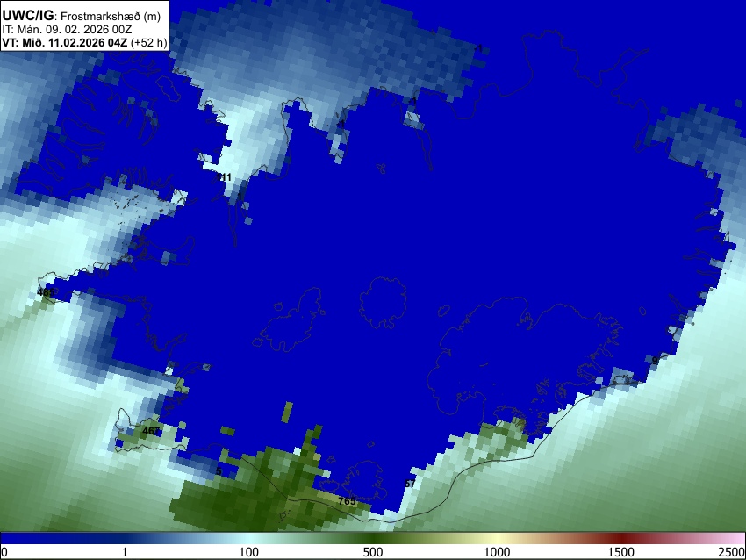This screenshot has height=560, width=746.
Task: Click the valid time line "VT: Mið. 11.02.2026 04Z"
Action: coord(65,42)
